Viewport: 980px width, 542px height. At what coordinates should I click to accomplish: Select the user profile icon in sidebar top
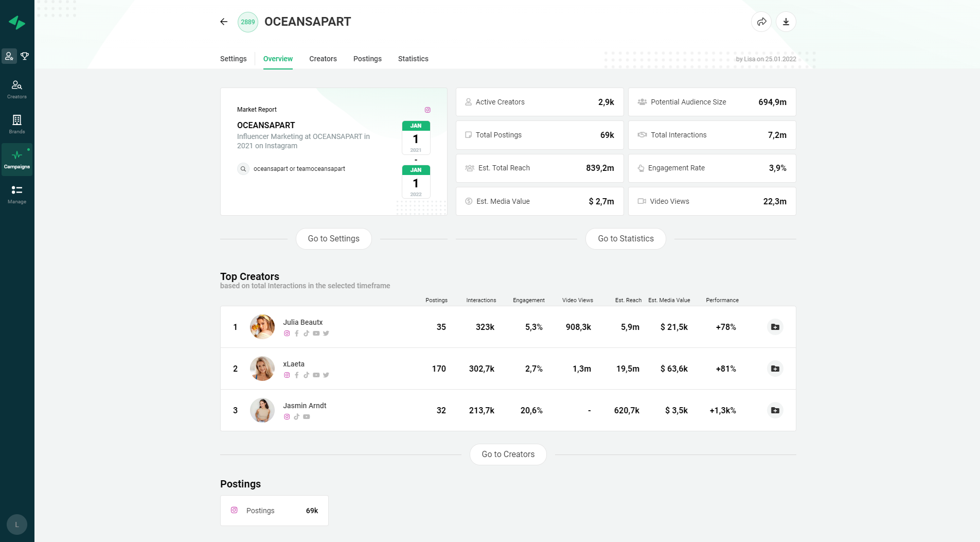[9, 56]
